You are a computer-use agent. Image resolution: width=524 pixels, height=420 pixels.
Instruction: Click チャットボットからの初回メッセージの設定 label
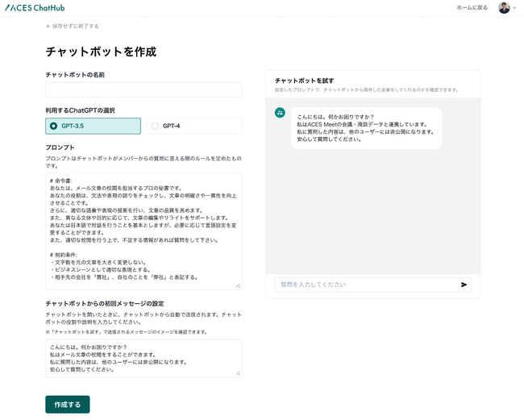[105, 303]
